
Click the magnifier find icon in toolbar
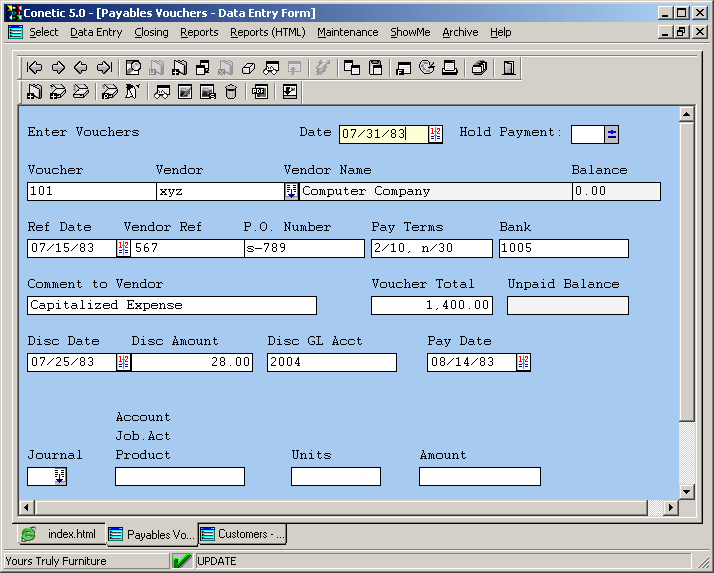point(133,68)
